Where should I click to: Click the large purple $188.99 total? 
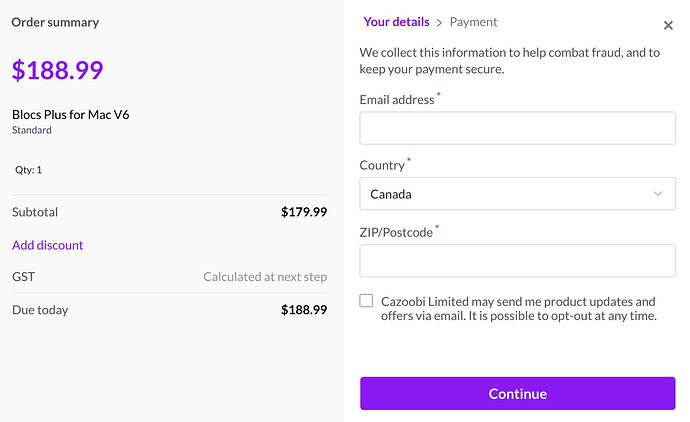coord(58,70)
